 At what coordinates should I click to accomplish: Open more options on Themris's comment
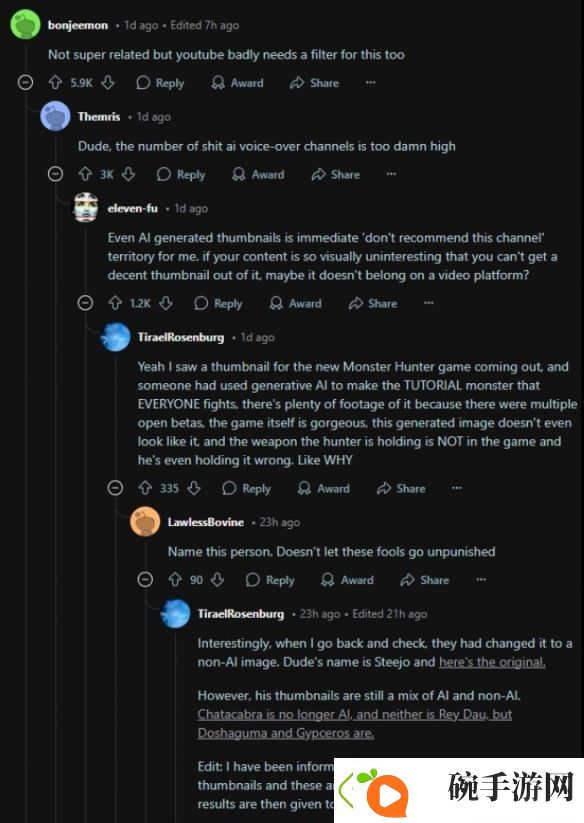tap(391, 174)
